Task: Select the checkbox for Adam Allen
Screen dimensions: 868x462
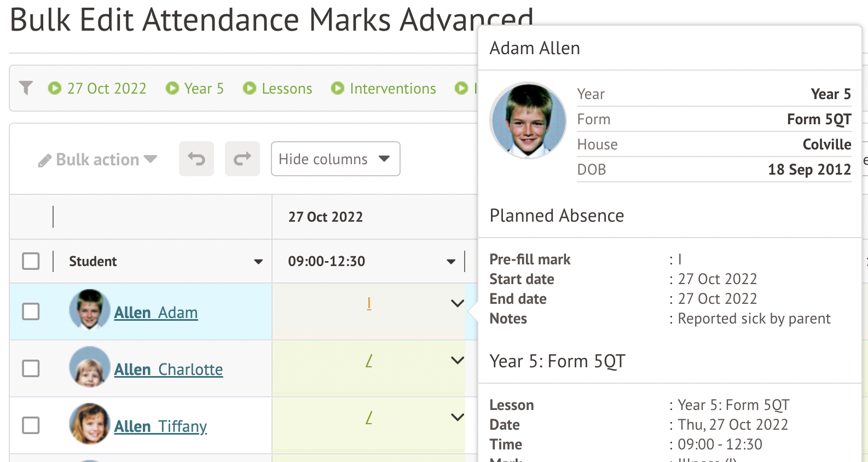Action: [31, 311]
